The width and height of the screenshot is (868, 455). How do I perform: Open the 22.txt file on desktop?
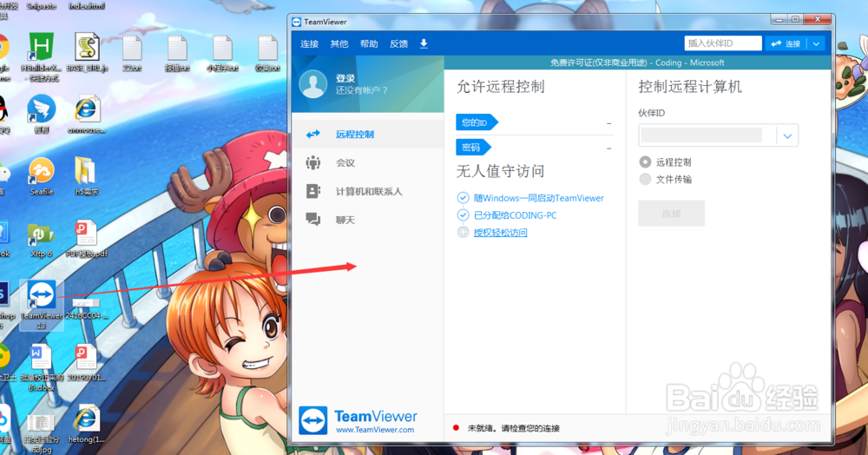pyautogui.click(x=132, y=53)
